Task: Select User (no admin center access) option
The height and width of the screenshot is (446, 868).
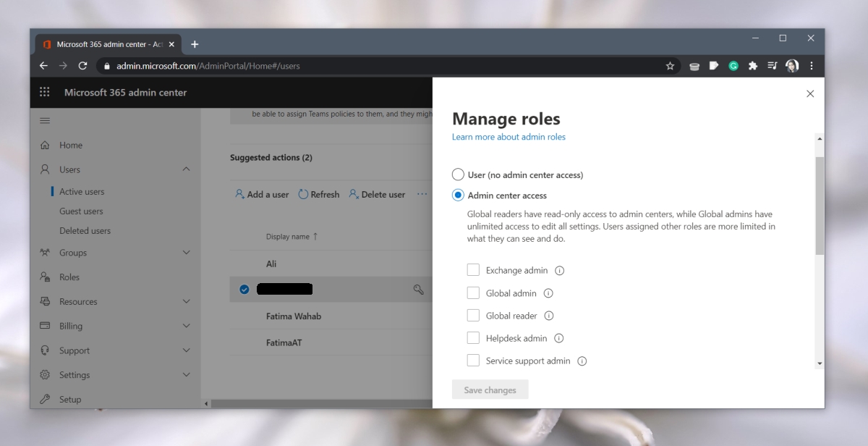Action: pos(458,174)
